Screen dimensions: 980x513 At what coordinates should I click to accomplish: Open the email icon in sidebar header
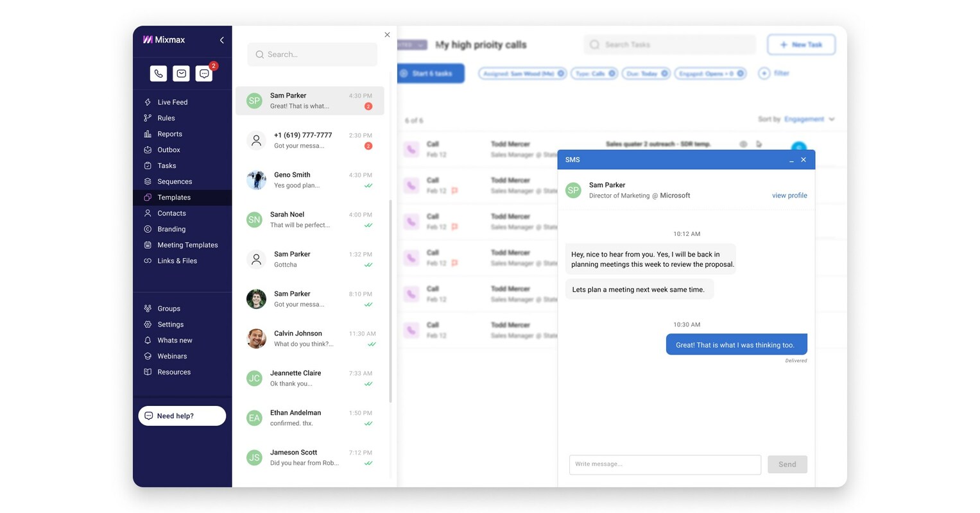pyautogui.click(x=182, y=74)
